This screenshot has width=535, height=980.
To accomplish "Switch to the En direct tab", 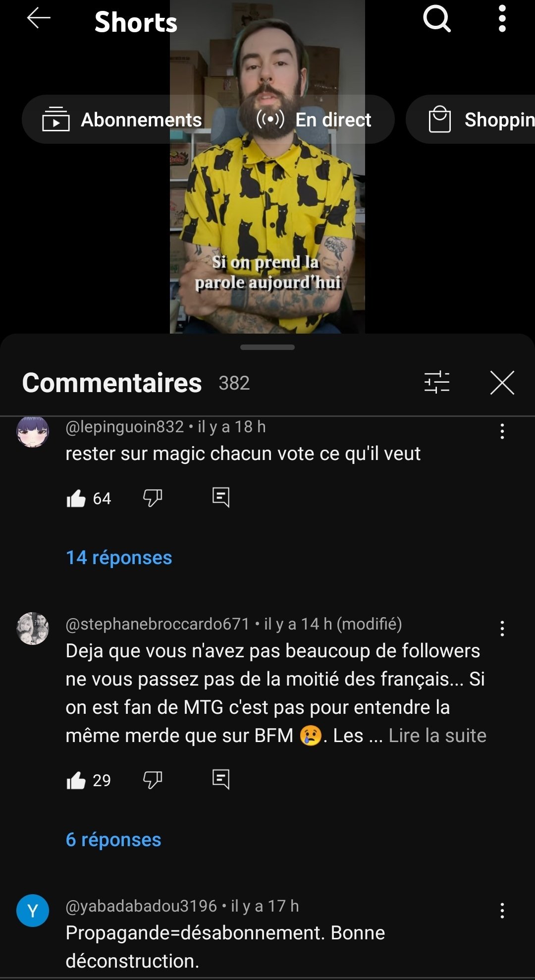I will click(x=316, y=119).
